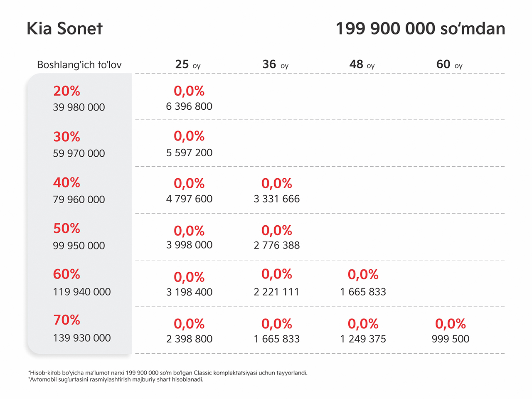Viewport: 532px width, 399px height.
Task: Click the Kia Sonet title
Action: pyautogui.click(x=64, y=29)
